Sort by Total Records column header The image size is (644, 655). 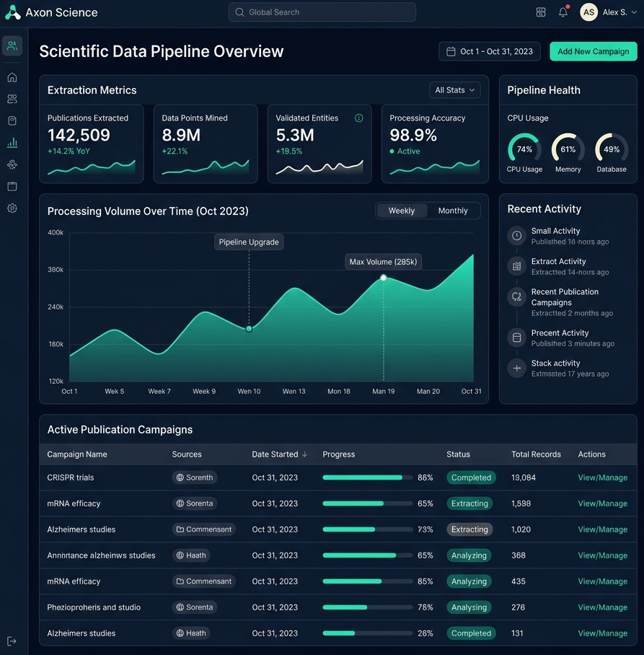[x=536, y=454]
